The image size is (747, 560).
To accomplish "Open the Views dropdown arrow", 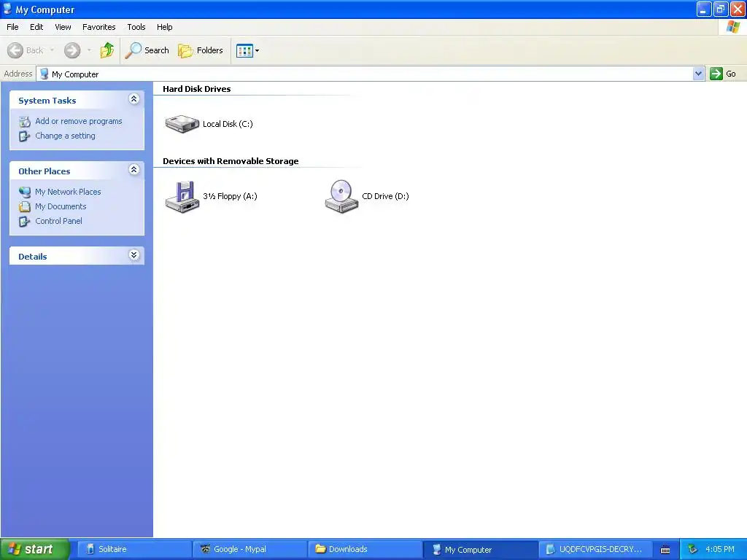I will click(258, 50).
